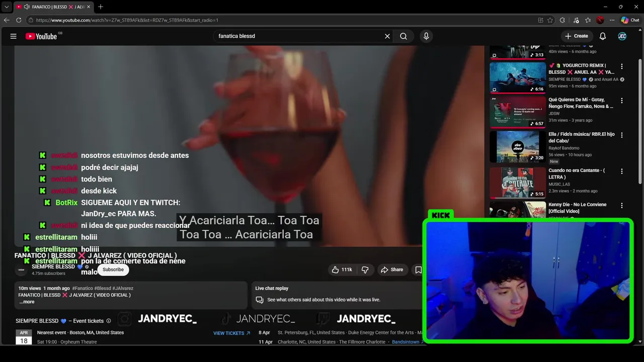Click Anuel AA channel under YOGURCITO
Viewport: 644px width, 362px height.
click(x=606, y=79)
